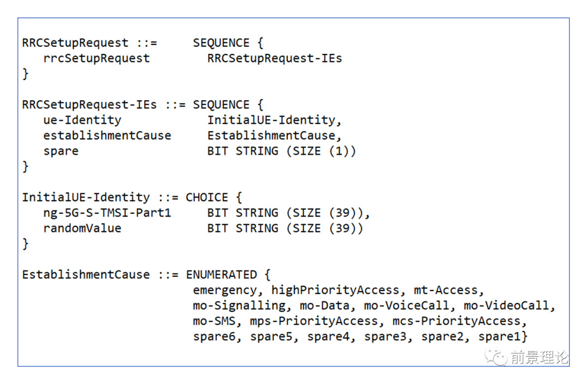588x383 pixels.
Task: Click the lowercase rrcSetupRequest field name
Action: click(96, 58)
